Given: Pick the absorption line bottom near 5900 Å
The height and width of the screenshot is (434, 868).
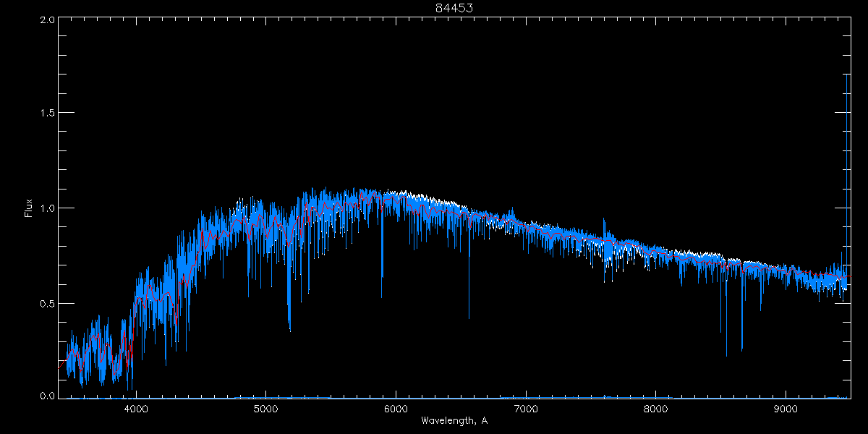Looking at the screenshot, I should (382, 275).
